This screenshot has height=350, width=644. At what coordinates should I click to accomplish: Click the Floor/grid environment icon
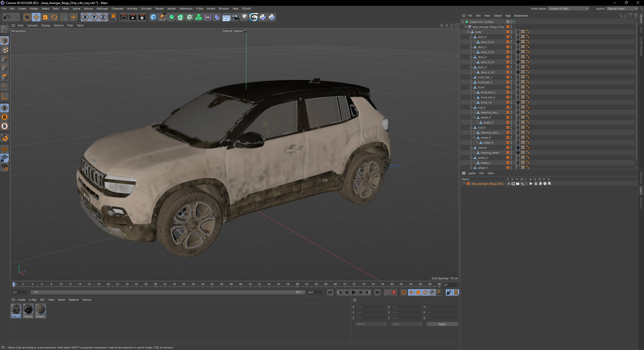(x=226, y=17)
